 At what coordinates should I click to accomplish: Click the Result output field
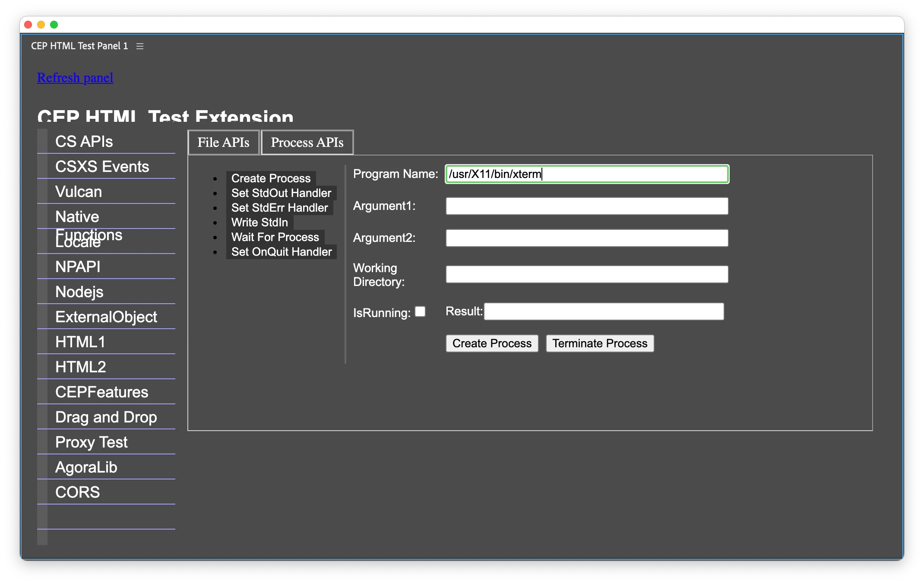[x=603, y=311]
